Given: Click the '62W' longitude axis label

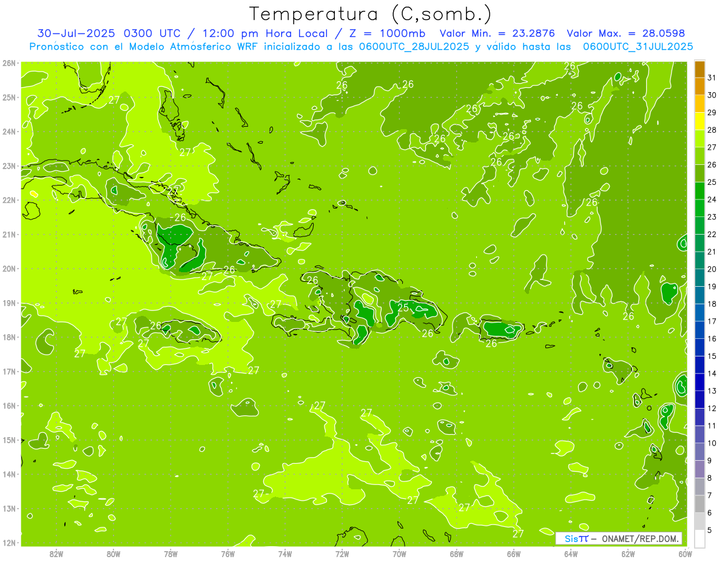Looking at the screenshot, I should pos(628,554).
